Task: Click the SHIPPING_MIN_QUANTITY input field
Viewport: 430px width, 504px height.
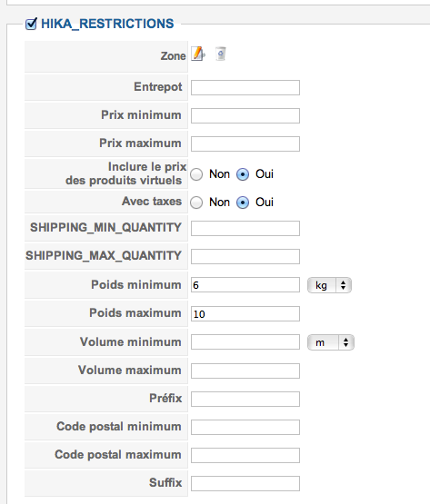Action: click(245, 228)
